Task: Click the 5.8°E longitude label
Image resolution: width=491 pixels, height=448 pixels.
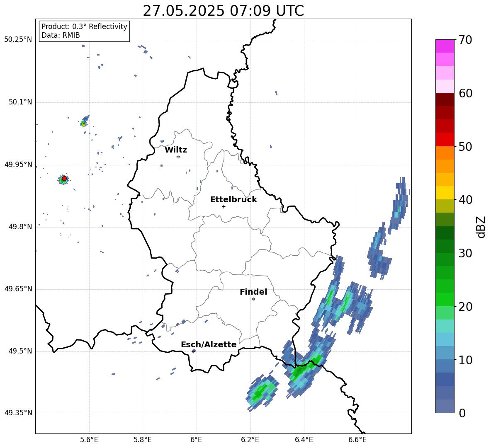Action: click(143, 440)
